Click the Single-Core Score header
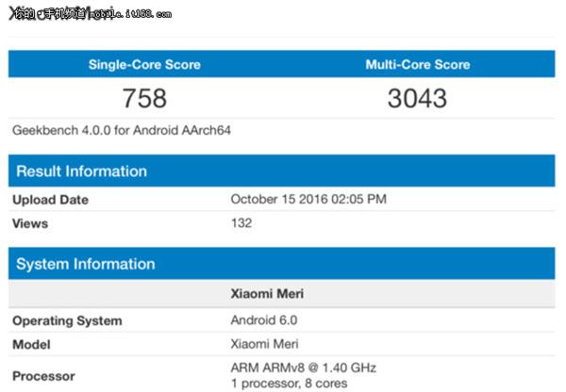This screenshot has height=392, width=566. [144, 65]
